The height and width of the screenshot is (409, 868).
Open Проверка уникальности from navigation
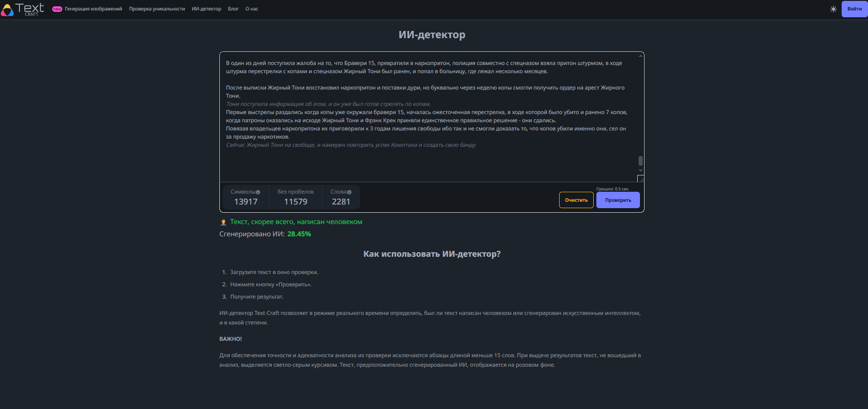[157, 9]
